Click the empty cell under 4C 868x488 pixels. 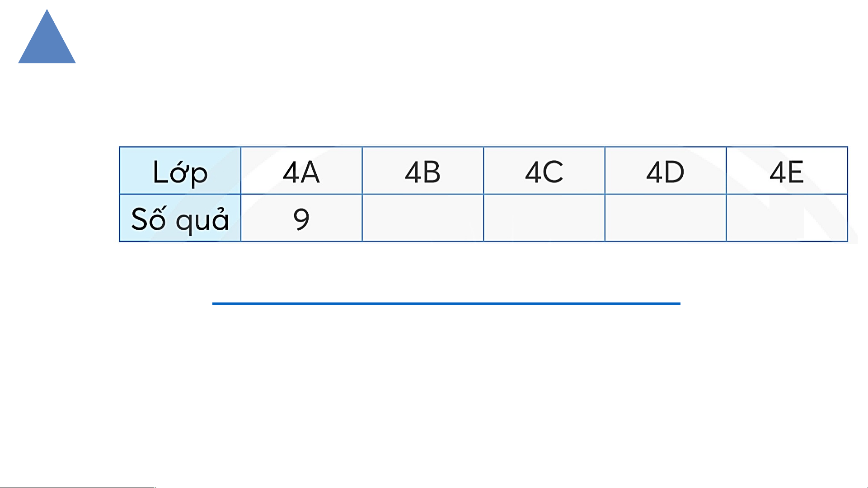(x=544, y=218)
